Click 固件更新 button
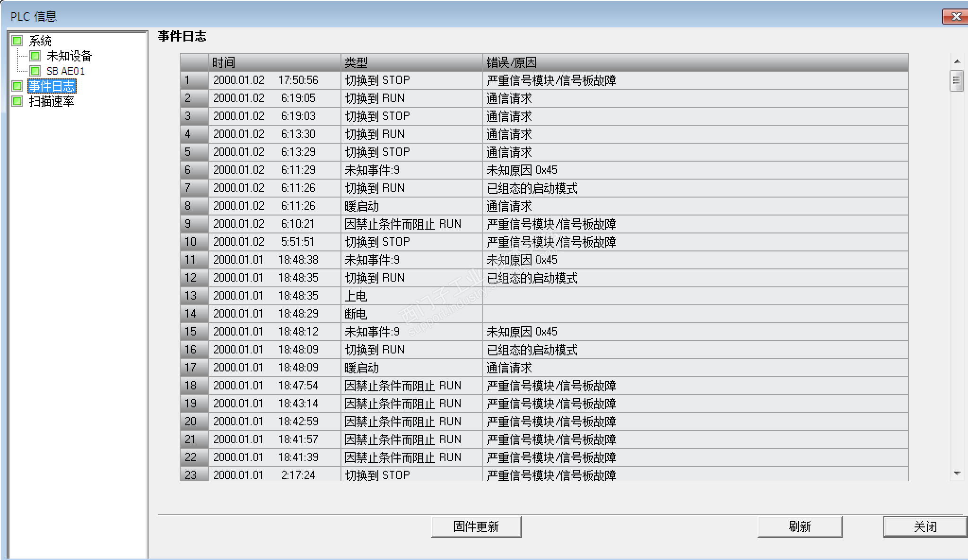 (476, 526)
